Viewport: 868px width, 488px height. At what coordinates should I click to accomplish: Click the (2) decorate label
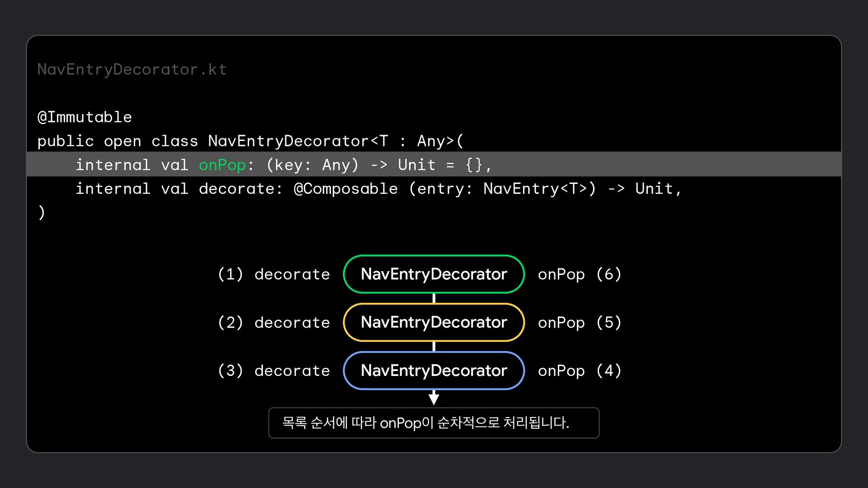274,323
